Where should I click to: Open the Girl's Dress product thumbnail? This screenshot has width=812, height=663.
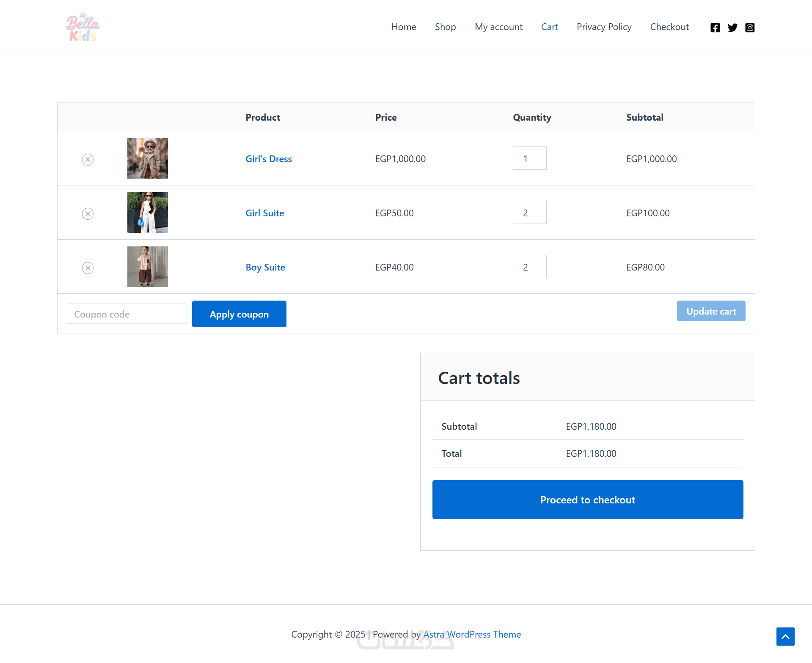[x=147, y=158]
